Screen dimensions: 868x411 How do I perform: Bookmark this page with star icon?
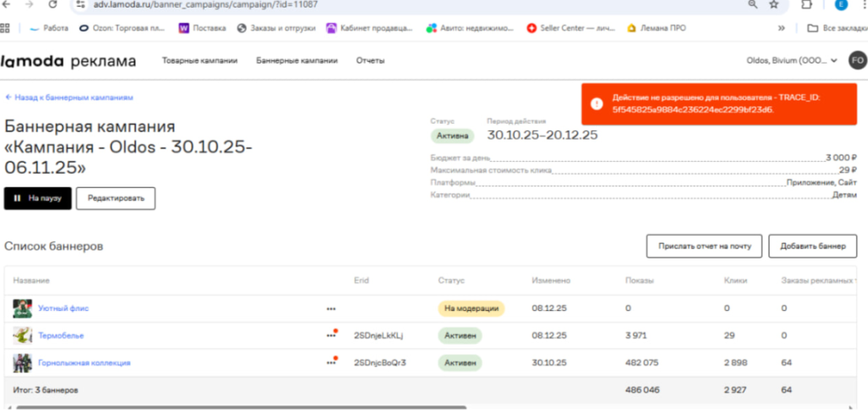point(774,4)
